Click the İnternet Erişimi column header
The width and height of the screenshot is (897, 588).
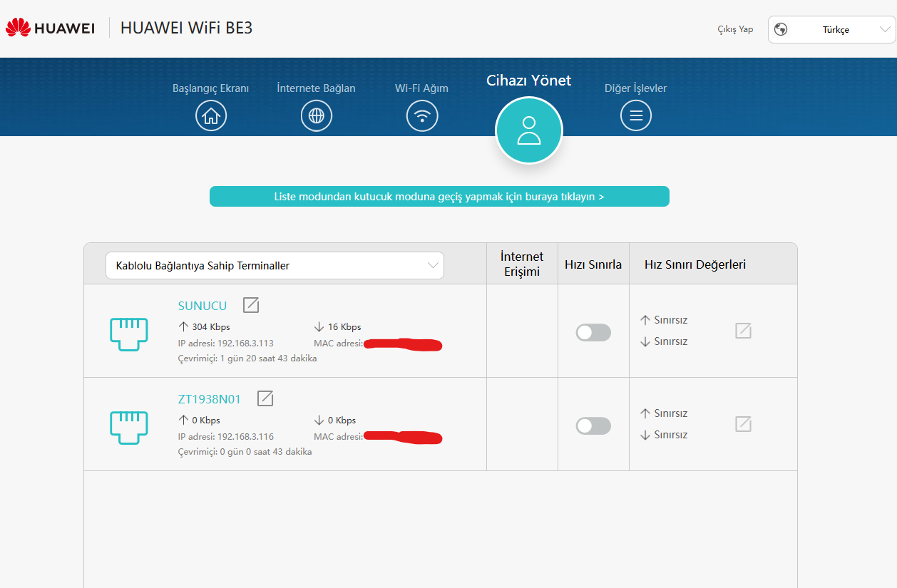tap(522, 264)
